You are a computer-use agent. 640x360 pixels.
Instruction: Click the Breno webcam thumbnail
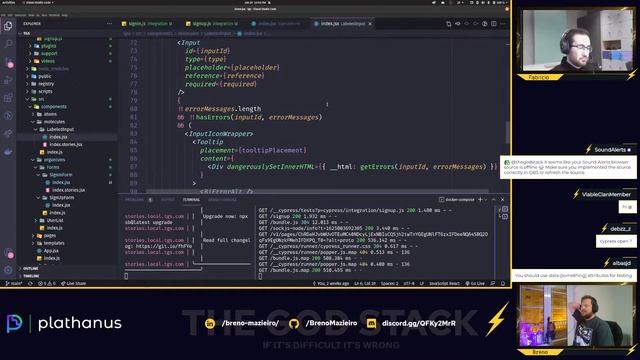coord(577,316)
